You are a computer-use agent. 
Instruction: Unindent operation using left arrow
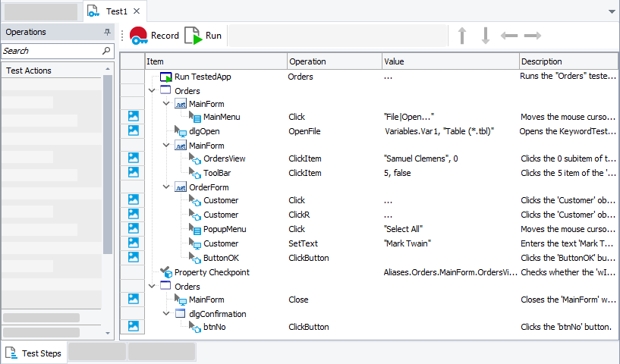coord(509,36)
